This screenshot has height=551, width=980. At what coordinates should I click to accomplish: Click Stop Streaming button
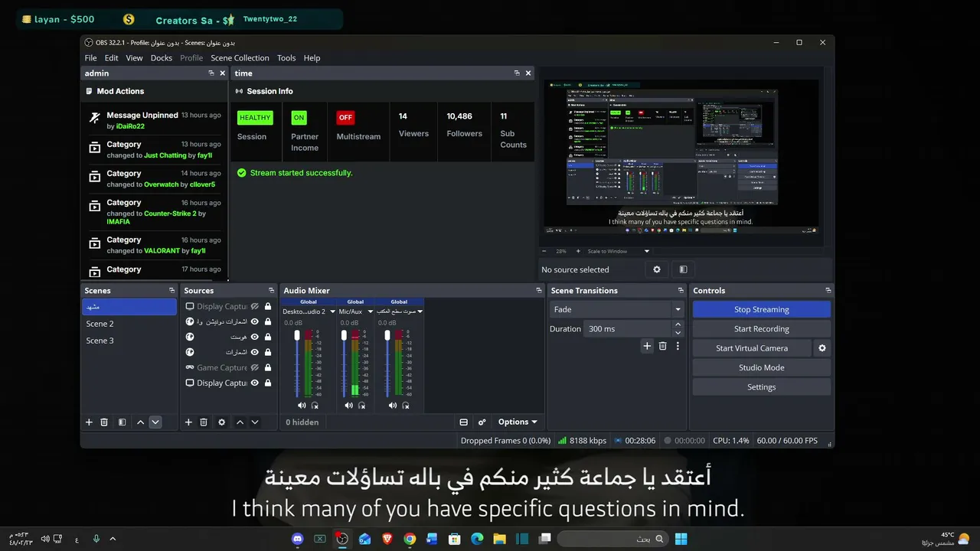(761, 309)
